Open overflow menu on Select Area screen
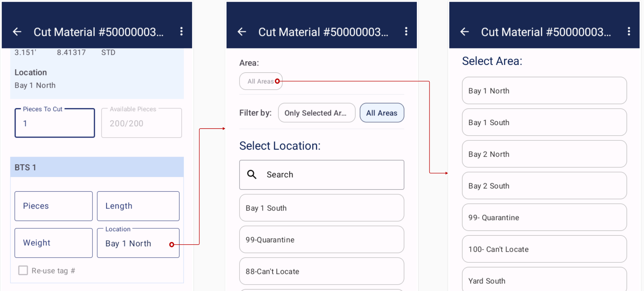Viewport: 644px width, 291px height. pos(629,31)
